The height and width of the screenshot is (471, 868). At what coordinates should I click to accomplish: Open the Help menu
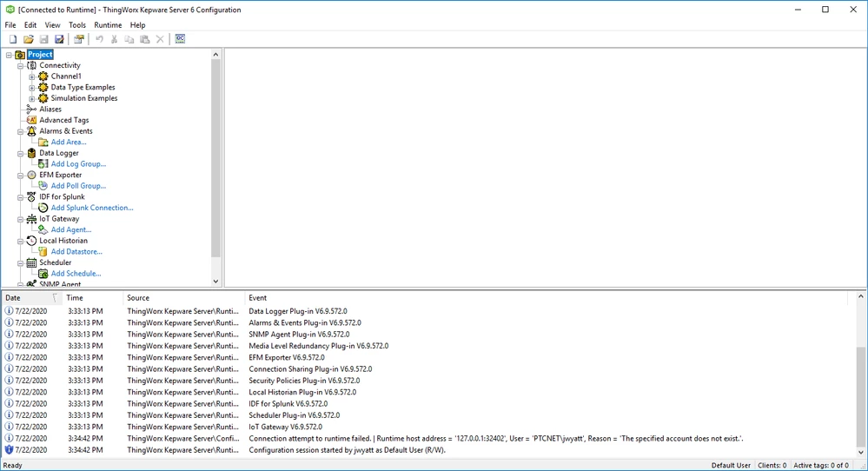(x=138, y=25)
